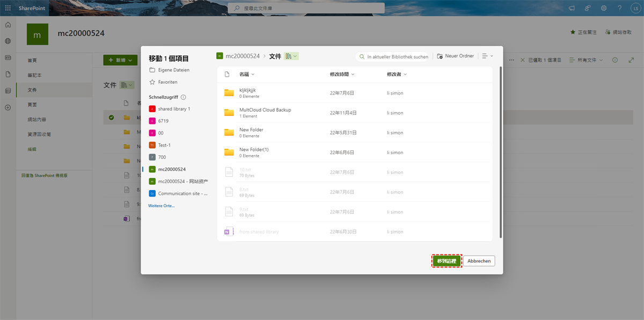Click the 搜尋此文件庫 search box
The width and height of the screenshot is (644, 320).
pos(306,8)
